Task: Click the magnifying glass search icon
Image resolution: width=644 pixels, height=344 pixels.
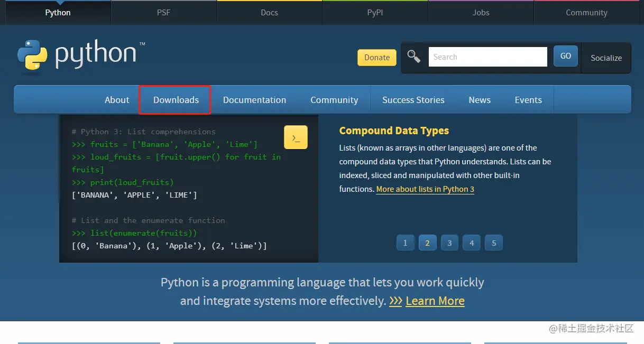Action: pos(414,57)
